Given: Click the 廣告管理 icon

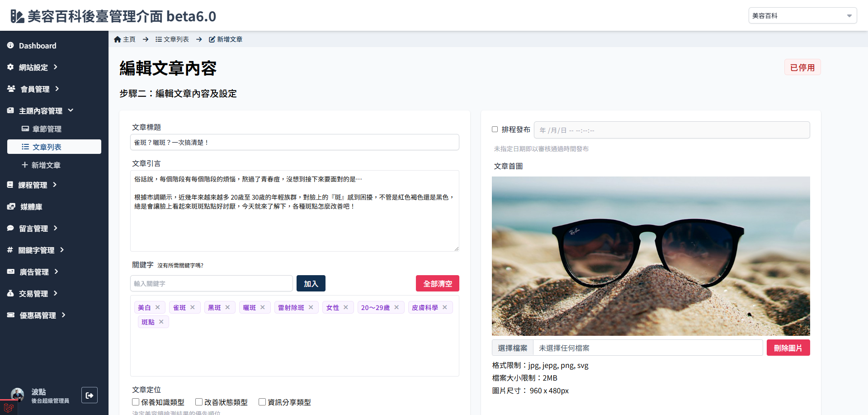Looking at the screenshot, I should tap(11, 272).
